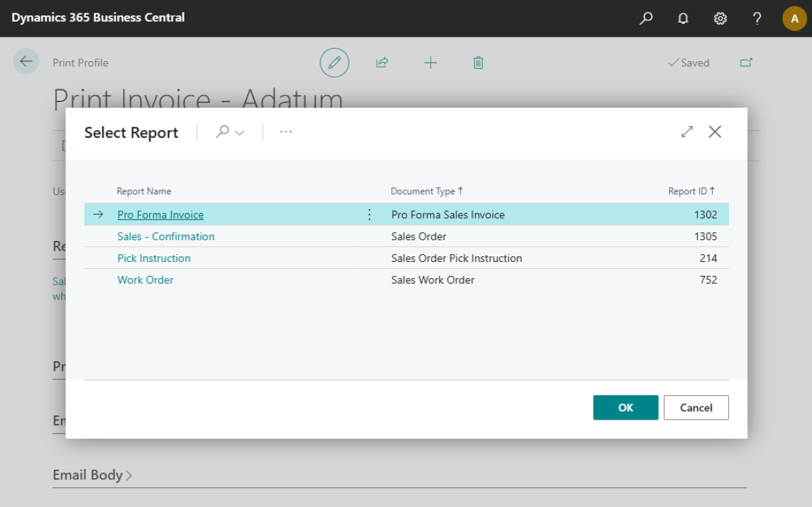Open the user account avatar A
Viewport: 812px width, 507px height.
tap(794, 19)
